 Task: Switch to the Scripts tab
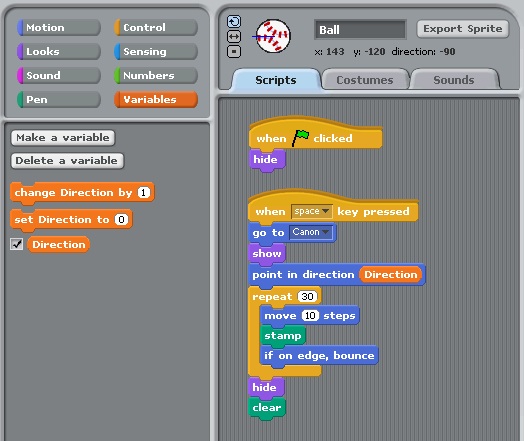coord(276,80)
